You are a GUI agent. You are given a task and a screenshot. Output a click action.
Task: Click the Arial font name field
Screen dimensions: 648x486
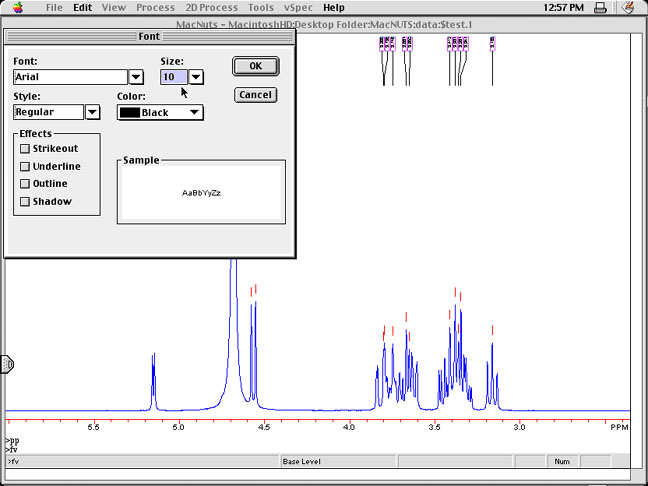70,77
